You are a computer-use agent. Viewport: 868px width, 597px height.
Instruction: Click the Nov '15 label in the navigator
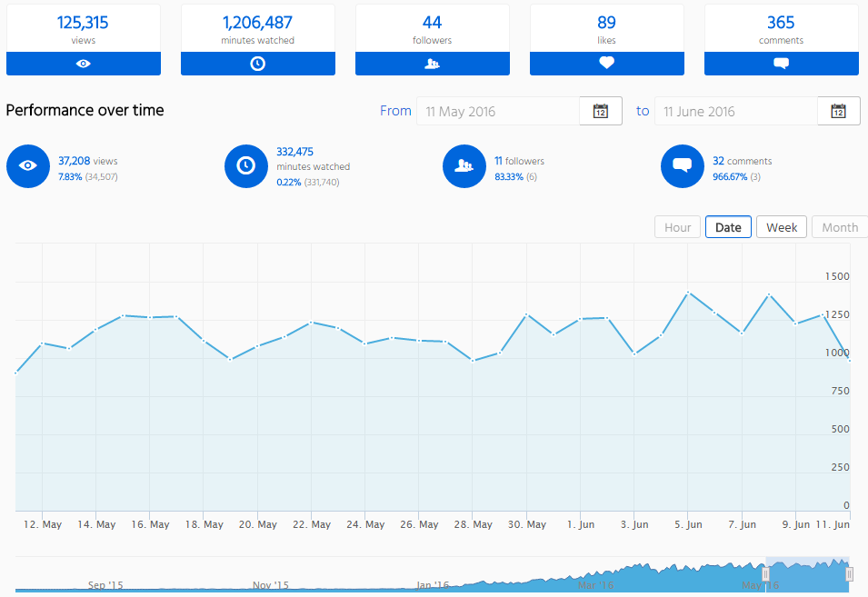[x=271, y=585]
